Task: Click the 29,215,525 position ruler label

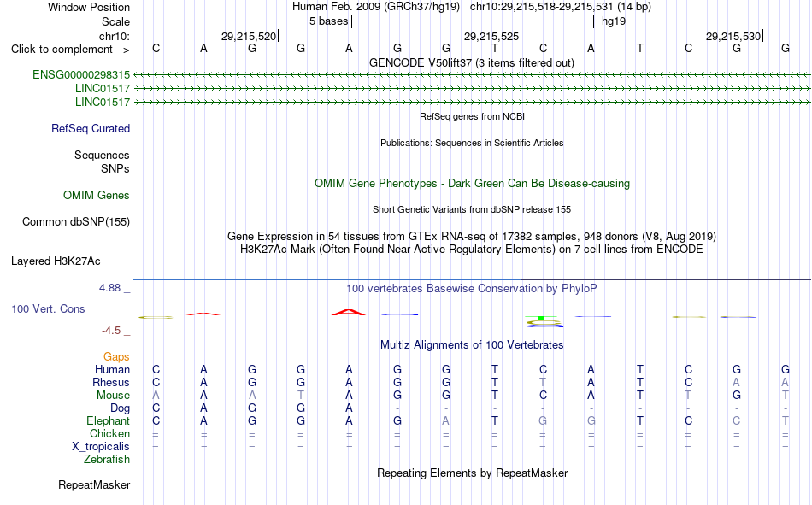Action: pos(491,36)
